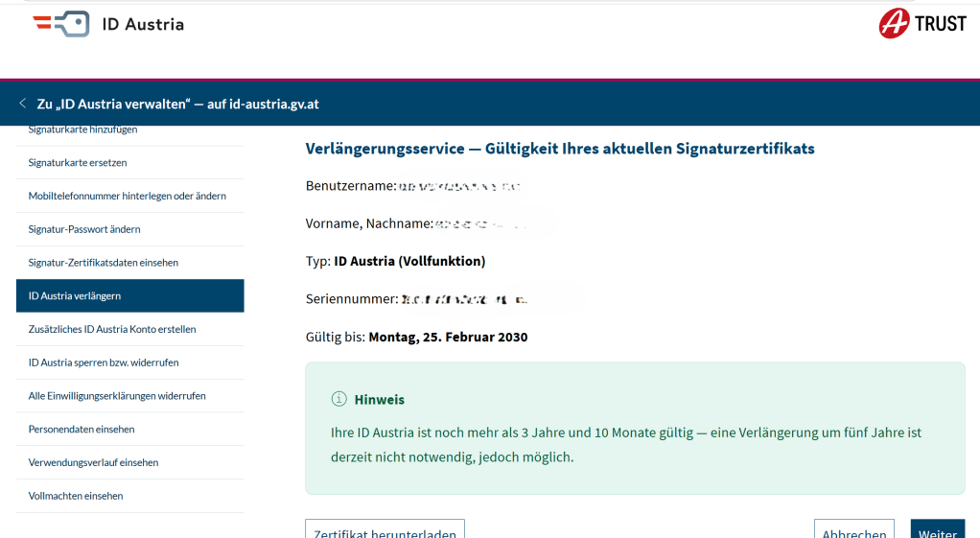
Task: Open 'Personendaten einsehen' in sidebar
Action: point(82,429)
